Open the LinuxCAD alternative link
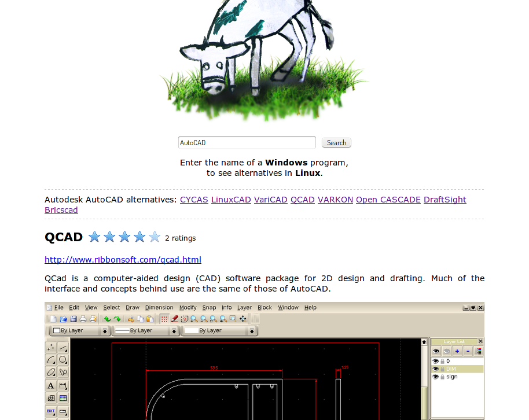Viewport: 529px width, 420px height. (231, 200)
